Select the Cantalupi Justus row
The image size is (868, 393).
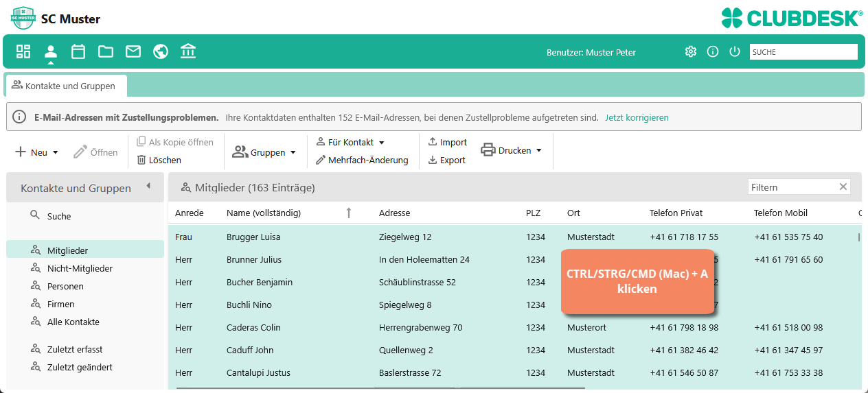(x=515, y=372)
